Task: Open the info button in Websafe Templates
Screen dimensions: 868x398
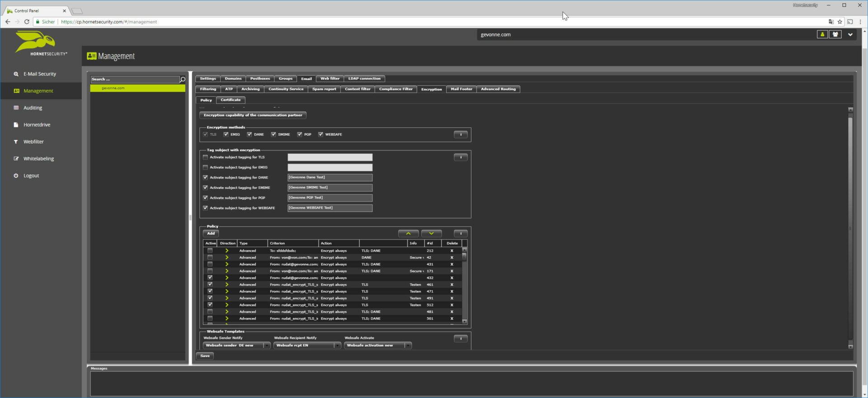Action: pos(460,339)
